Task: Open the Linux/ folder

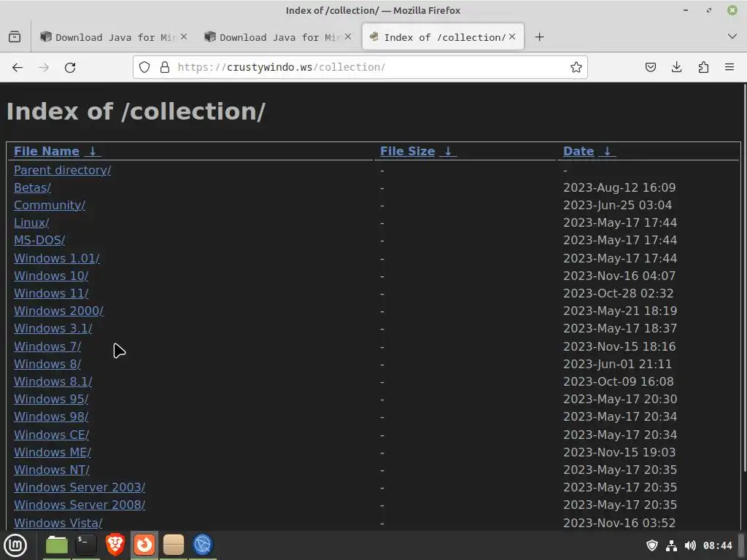Action: (31, 223)
